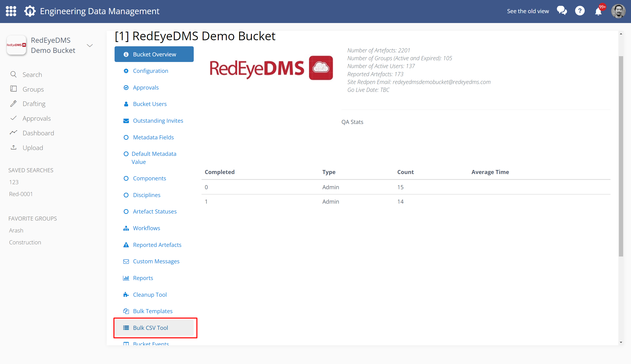The image size is (631, 364).
Task: Click the Drafting pencil icon in sidebar
Action: tap(13, 103)
